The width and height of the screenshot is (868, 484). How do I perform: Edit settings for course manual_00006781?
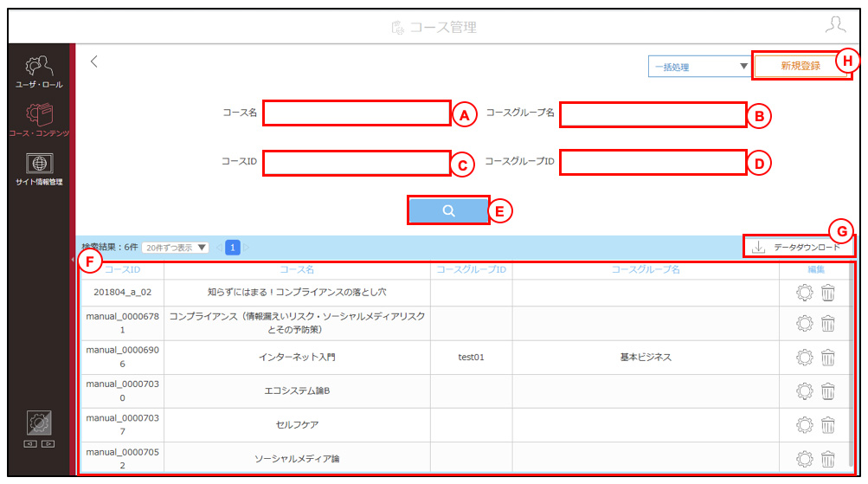[804, 324]
